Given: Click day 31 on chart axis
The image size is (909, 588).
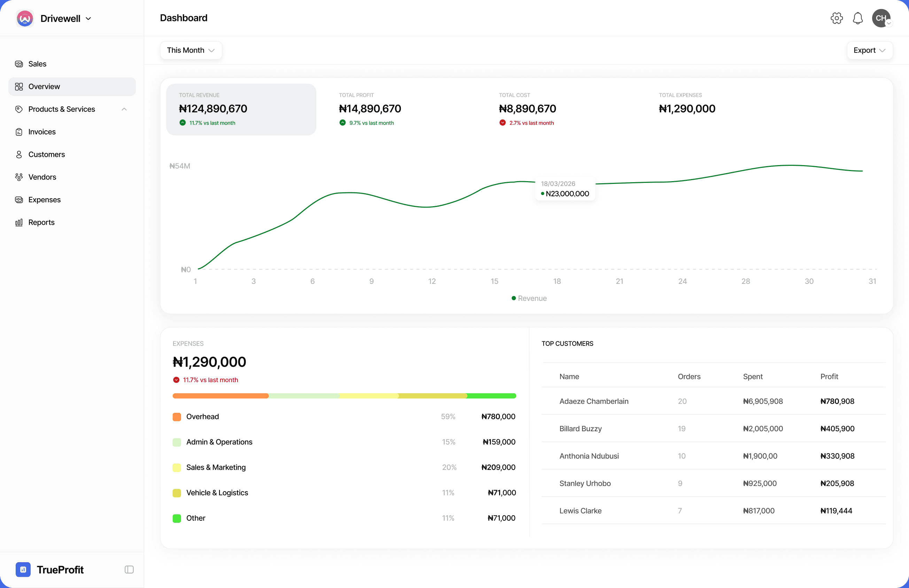Looking at the screenshot, I should click(872, 281).
